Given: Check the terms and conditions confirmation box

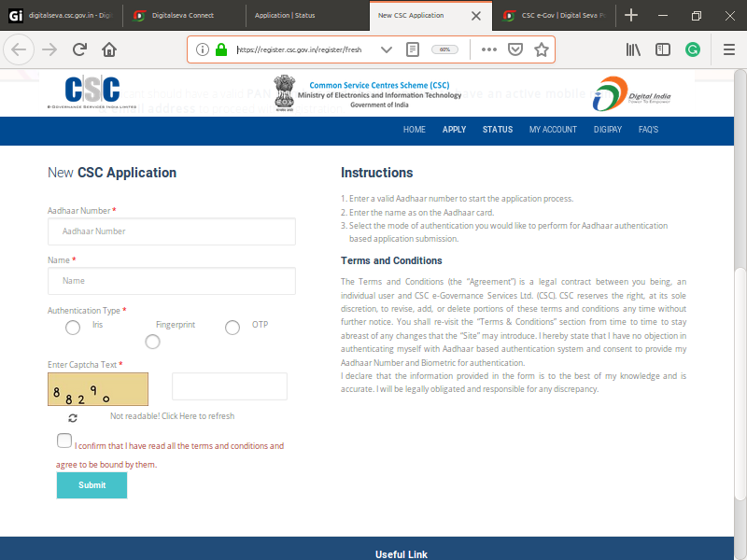Looking at the screenshot, I should (63, 441).
